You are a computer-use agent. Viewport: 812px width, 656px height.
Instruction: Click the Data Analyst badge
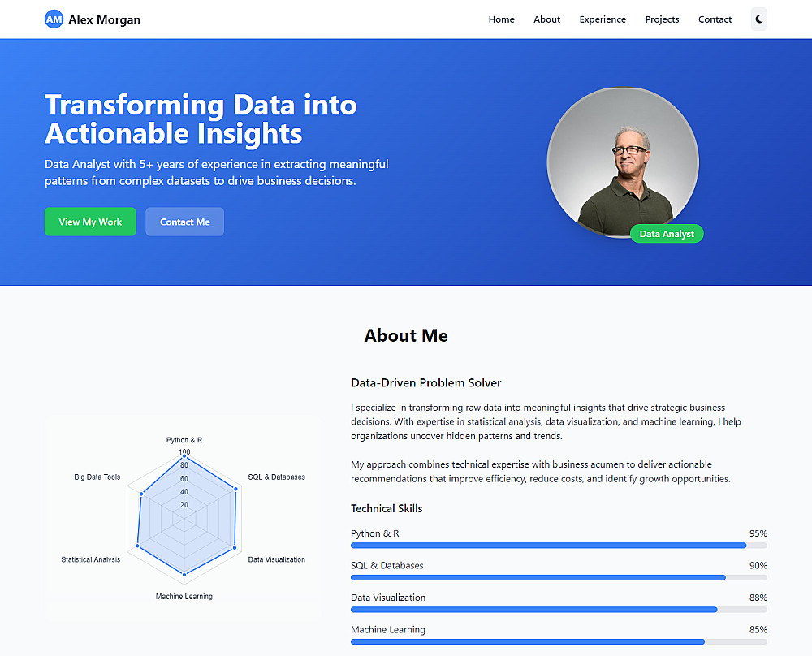pyautogui.click(x=667, y=234)
